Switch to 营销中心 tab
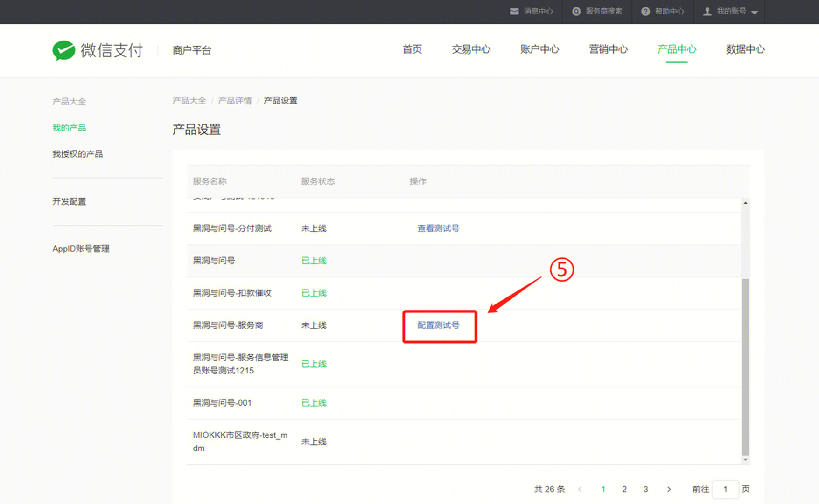 [x=608, y=49]
